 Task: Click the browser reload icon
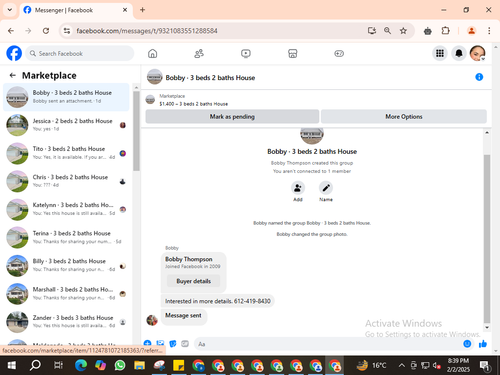click(x=46, y=31)
